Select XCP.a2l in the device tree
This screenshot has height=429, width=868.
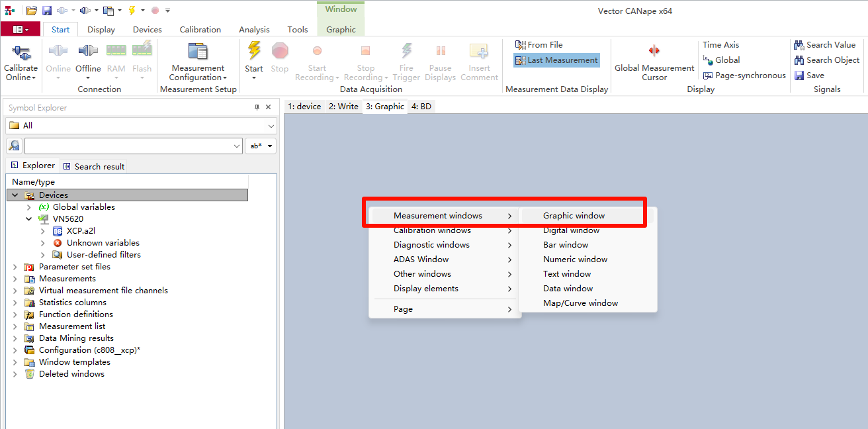pyautogui.click(x=81, y=231)
